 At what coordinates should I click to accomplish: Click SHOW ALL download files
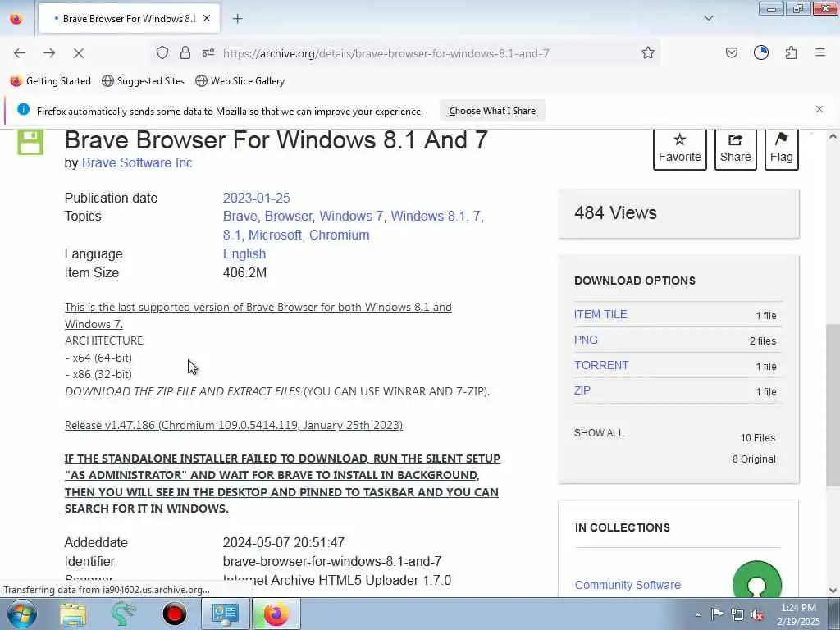[x=599, y=433]
